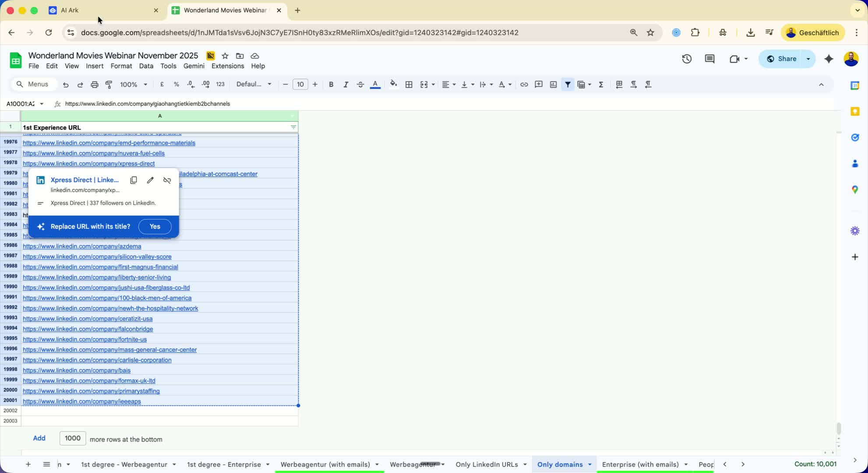Open the silicon-valley-score LinkedIn link
The width and height of the screenshot is (868, 473).
click(97, 257)
